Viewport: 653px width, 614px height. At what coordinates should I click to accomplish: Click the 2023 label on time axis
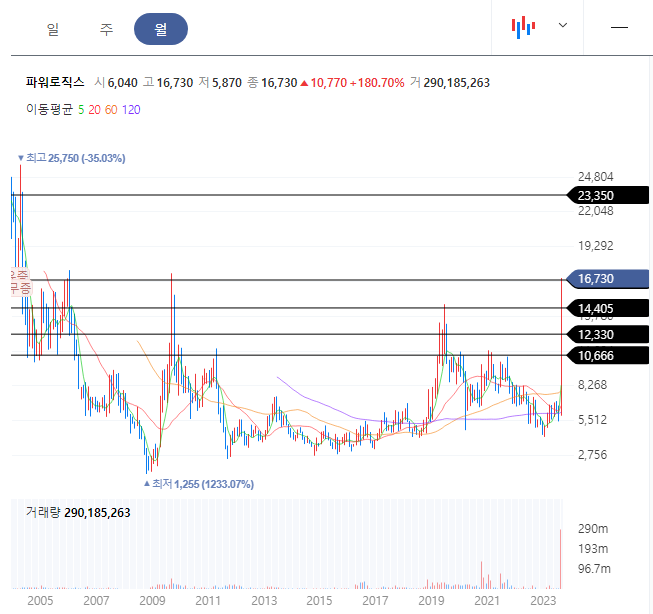(543, 601)
